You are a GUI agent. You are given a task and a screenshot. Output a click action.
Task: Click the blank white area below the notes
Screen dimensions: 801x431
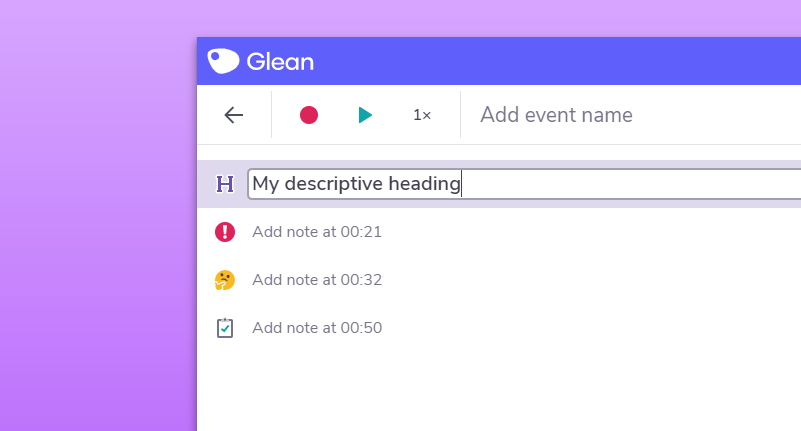pyautogui.click(x=500, y=390)
